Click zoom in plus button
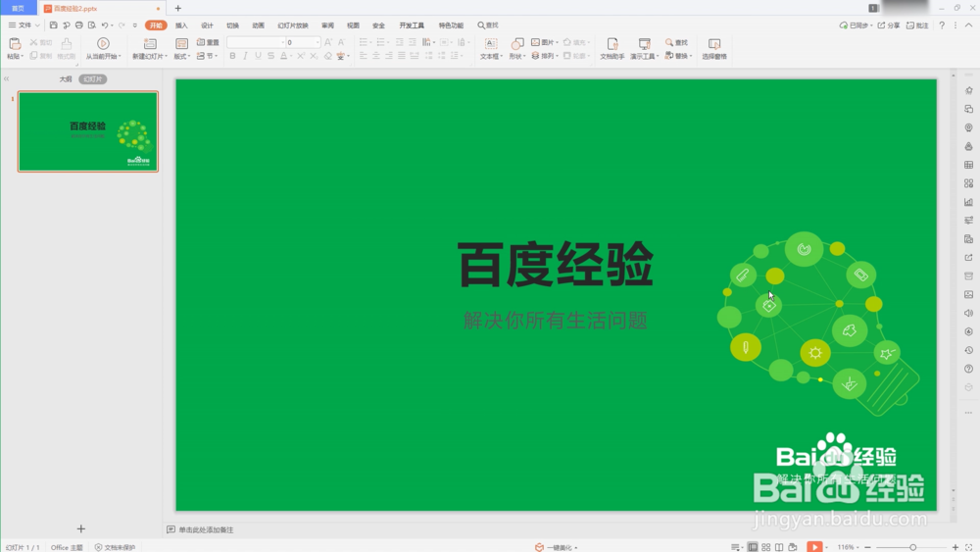This screenshot has height=552, width=980. click(x=955, y=547)
